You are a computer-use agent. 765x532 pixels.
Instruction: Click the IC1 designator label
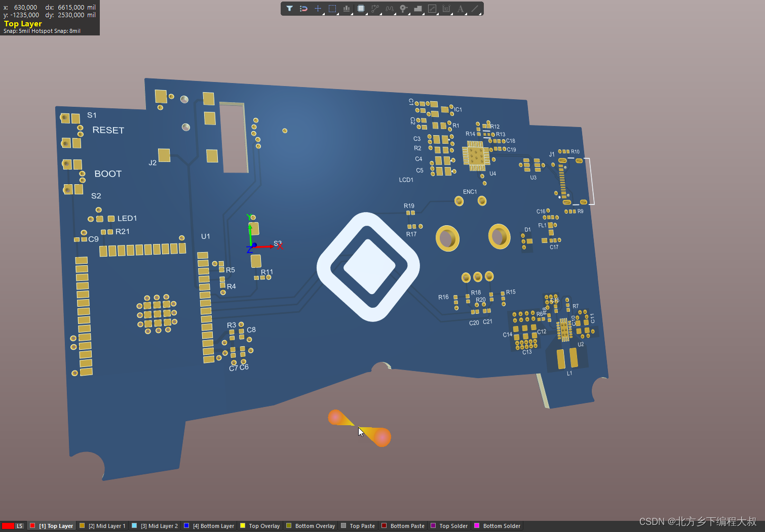point(458,109)
